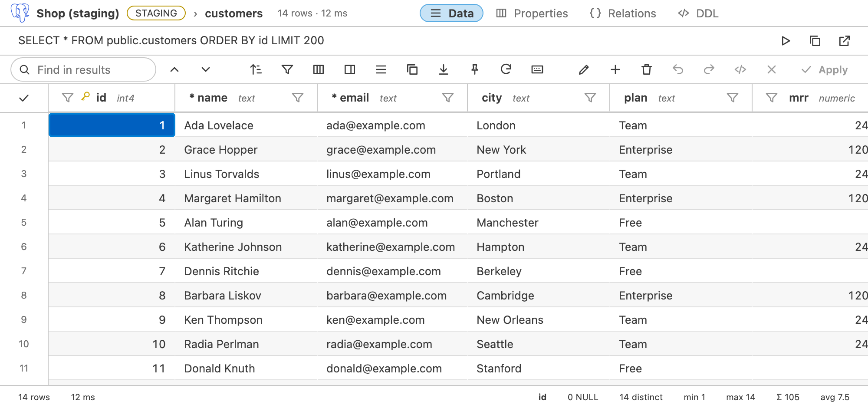Undo the last change

[678, 69]
